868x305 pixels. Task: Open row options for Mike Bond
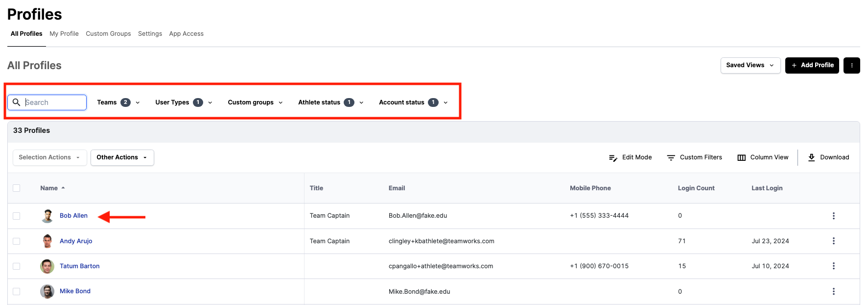coord(833,291)
